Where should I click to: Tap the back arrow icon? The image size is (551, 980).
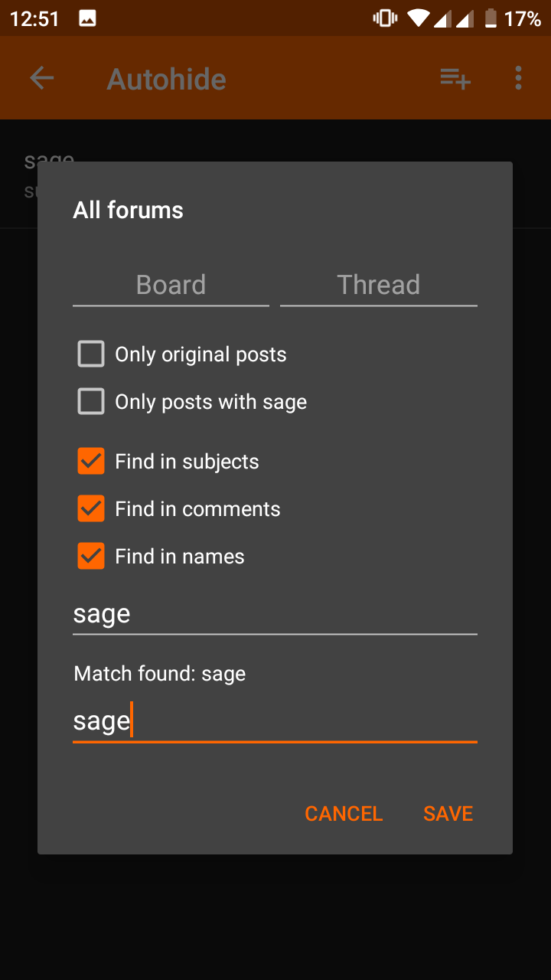tap(42, 78)
